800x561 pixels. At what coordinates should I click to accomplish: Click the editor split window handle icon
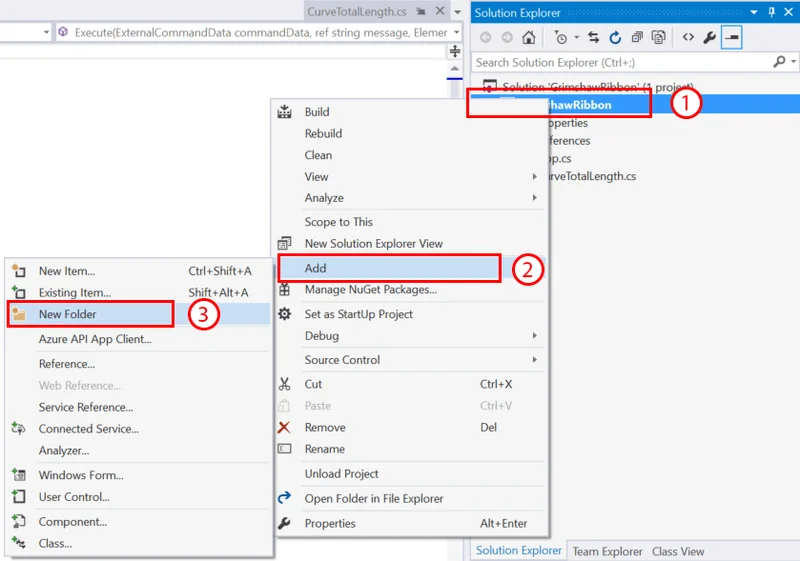click(x=455, y=51)
